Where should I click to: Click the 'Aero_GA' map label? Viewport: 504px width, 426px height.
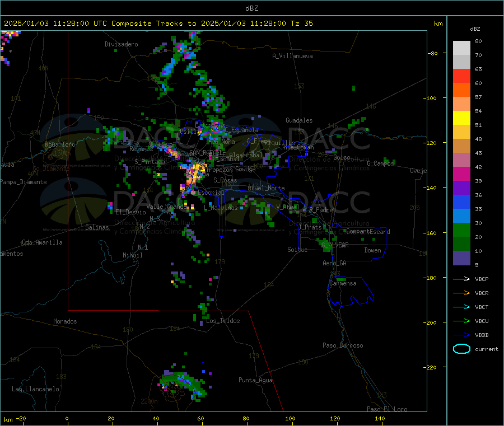[335, 263]
